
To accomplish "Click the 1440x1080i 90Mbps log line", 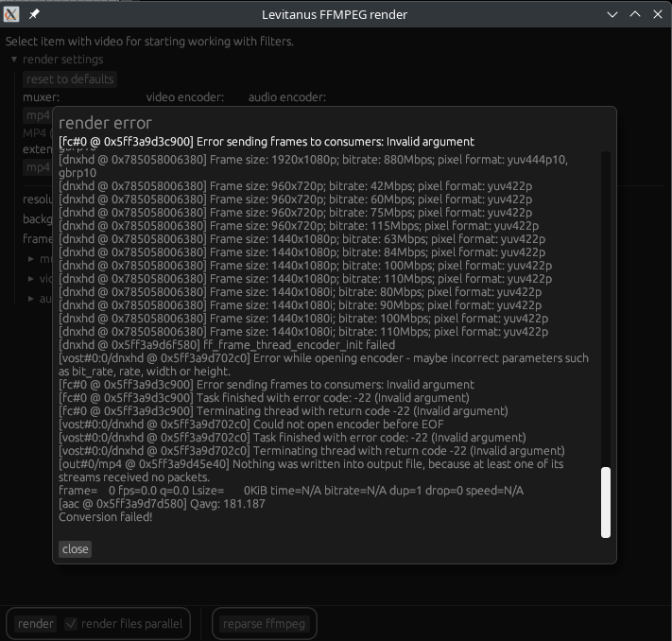I will click(x=300, y=304).
